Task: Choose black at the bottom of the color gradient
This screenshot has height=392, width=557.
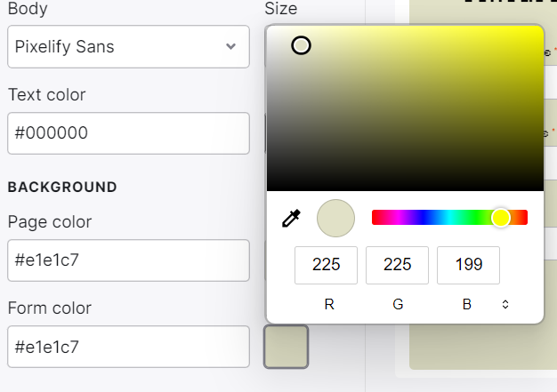Action: (405, 188)
